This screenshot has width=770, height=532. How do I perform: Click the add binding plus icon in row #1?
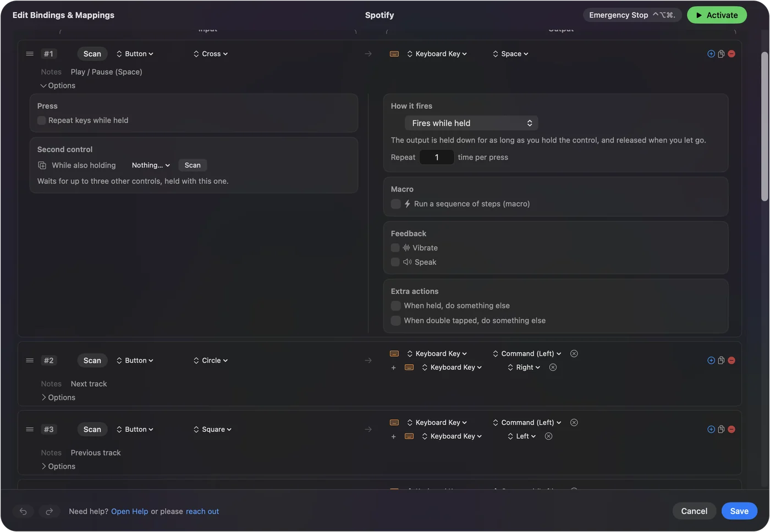711,54
